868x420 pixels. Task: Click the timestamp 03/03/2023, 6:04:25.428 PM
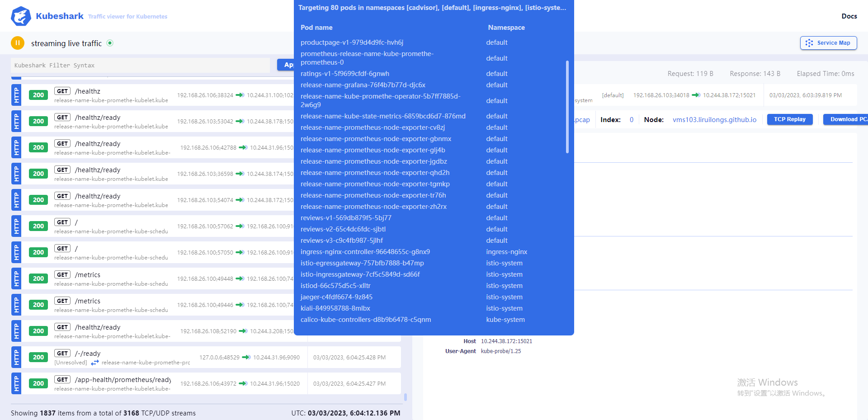(x=349, y=358)
